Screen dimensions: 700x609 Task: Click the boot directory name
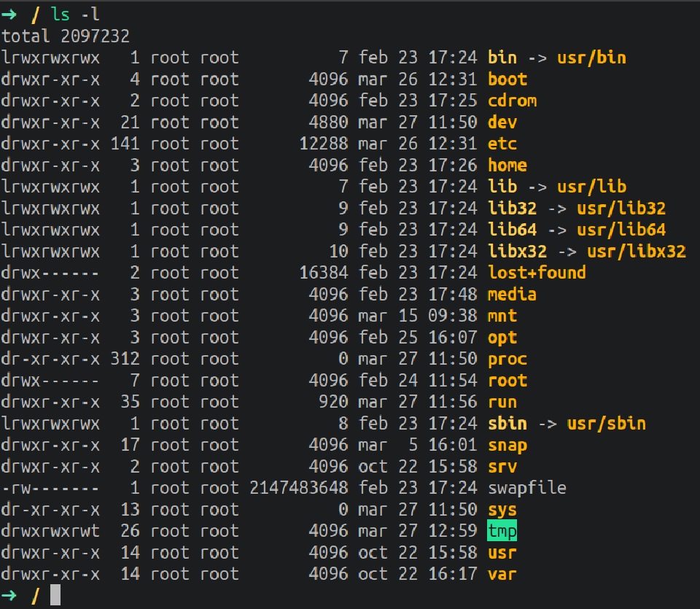[x=507, y=79]
